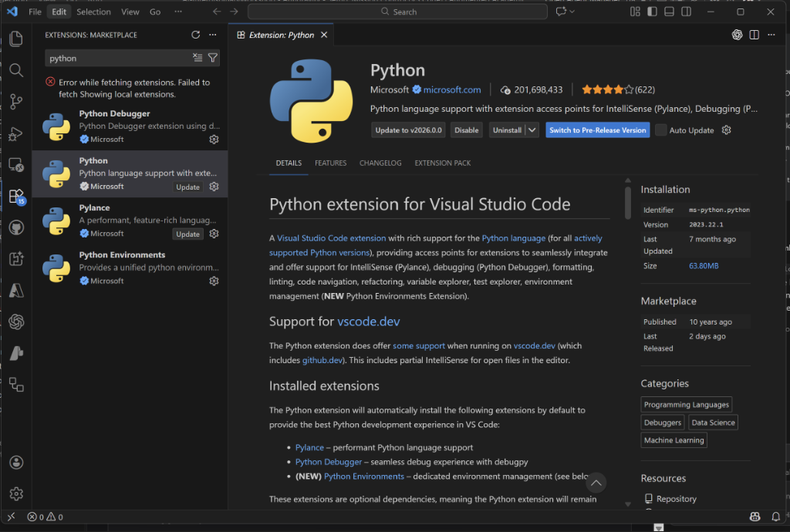Split the editor right
The image size is (790, 532).
pyautogui.click(x=755, y=35)
